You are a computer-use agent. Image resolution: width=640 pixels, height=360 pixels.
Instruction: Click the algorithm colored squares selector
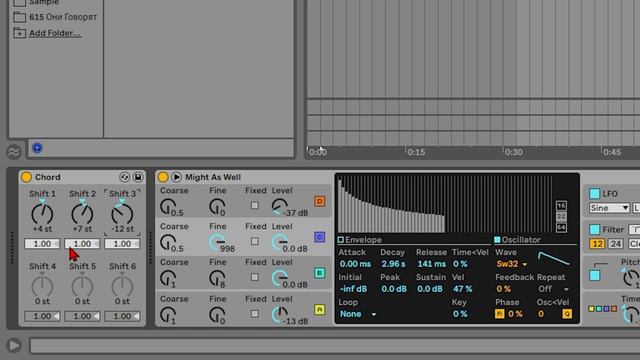coord(602,309)
